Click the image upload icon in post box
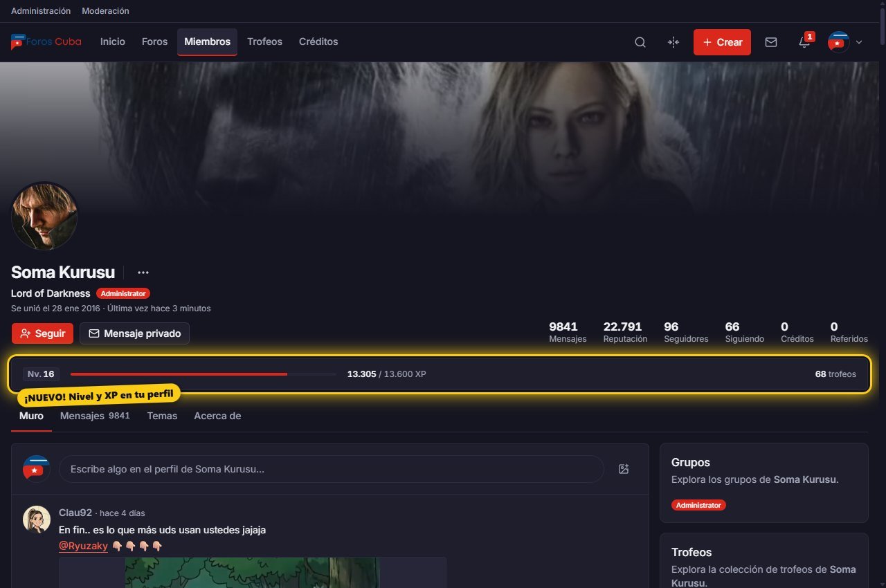 click(x=624, y=469)
